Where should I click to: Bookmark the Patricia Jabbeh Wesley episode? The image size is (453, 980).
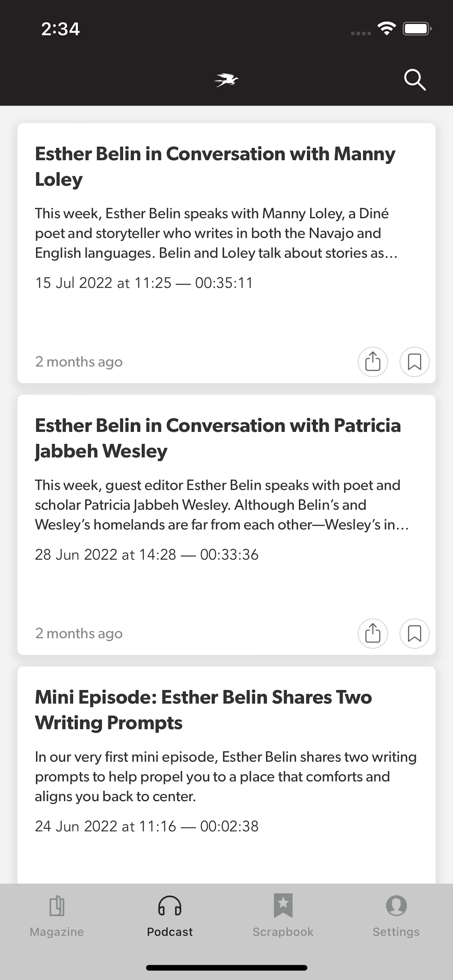pyautogui.click(x=414, y=633)
